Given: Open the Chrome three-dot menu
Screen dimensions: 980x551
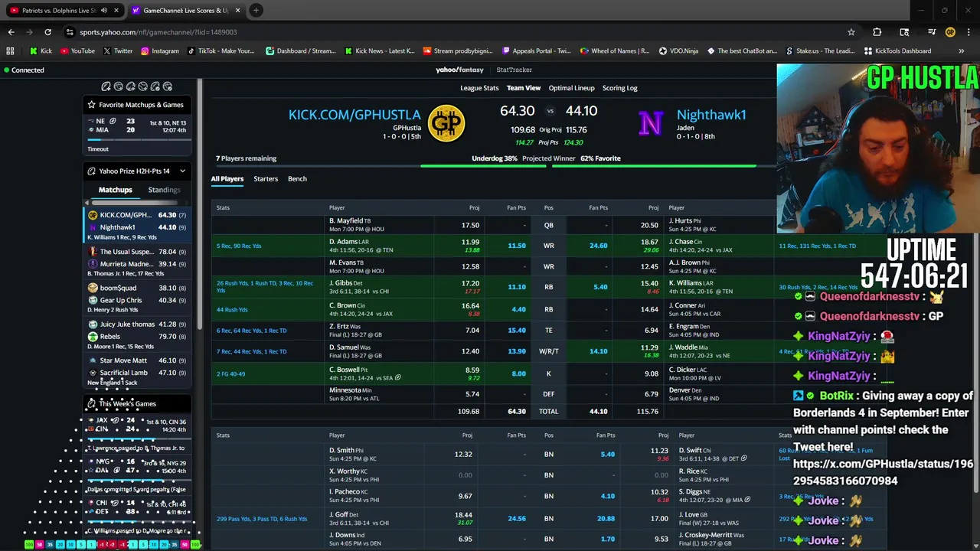Looking at the screenshot, I should [968, 32].
